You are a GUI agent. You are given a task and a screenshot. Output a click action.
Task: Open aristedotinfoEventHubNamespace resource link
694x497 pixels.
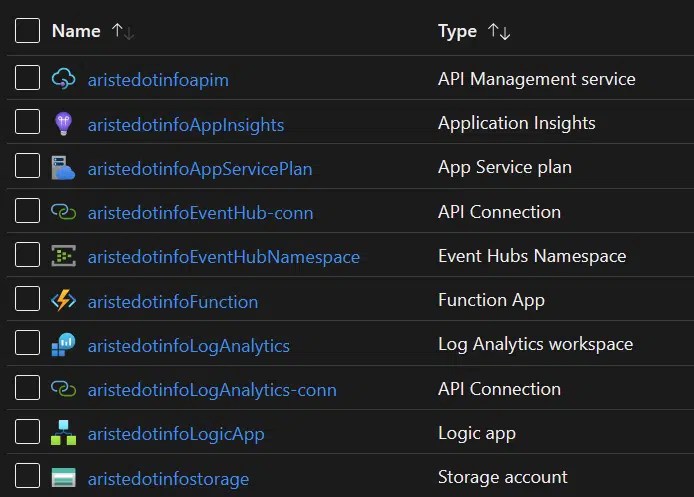click(223, 257)
